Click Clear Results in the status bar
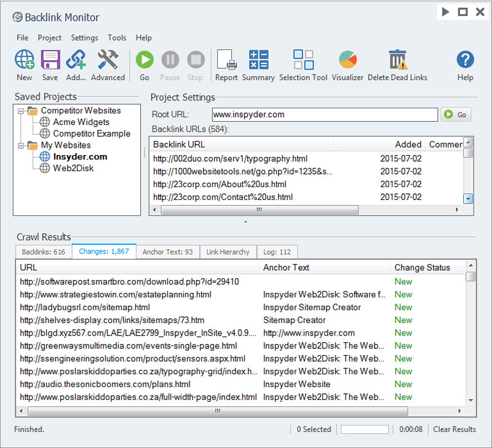Viewport: 492px width, 448px height. 454,429
